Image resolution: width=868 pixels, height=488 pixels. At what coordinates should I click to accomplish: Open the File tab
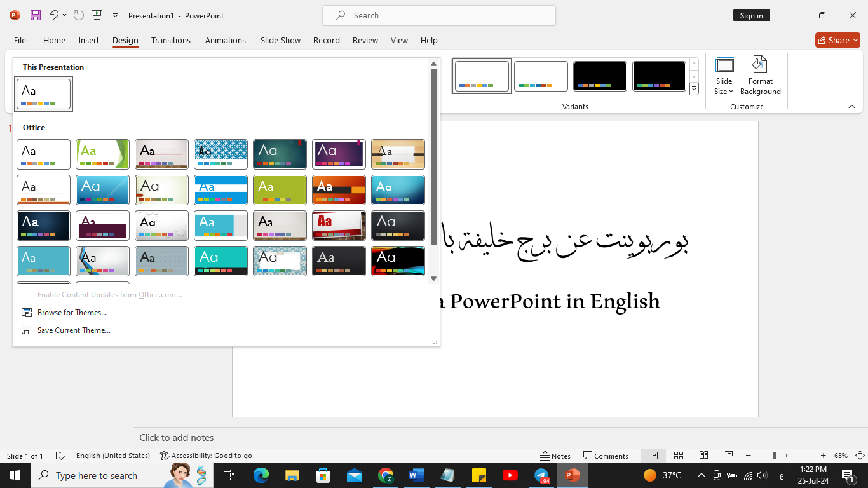pos(20,40)
